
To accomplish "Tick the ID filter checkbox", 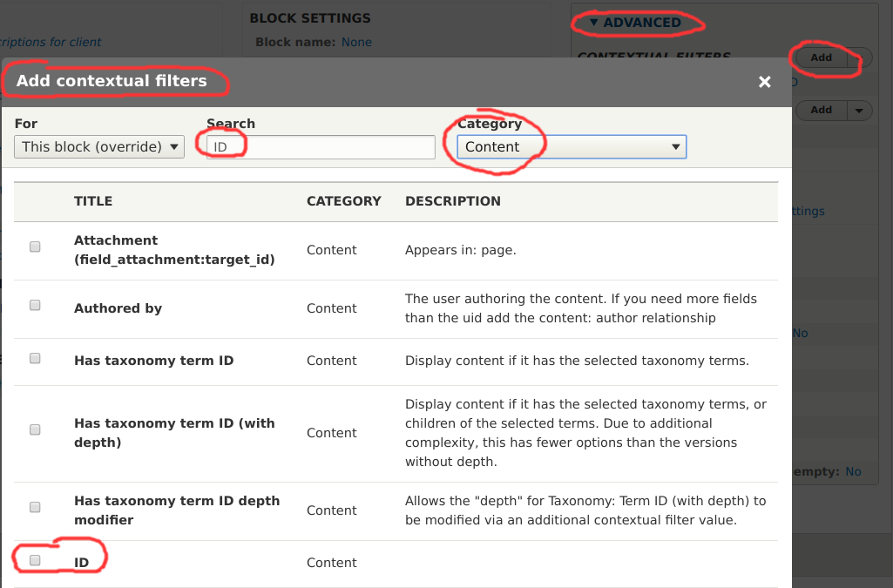I will tap(35, 560).
